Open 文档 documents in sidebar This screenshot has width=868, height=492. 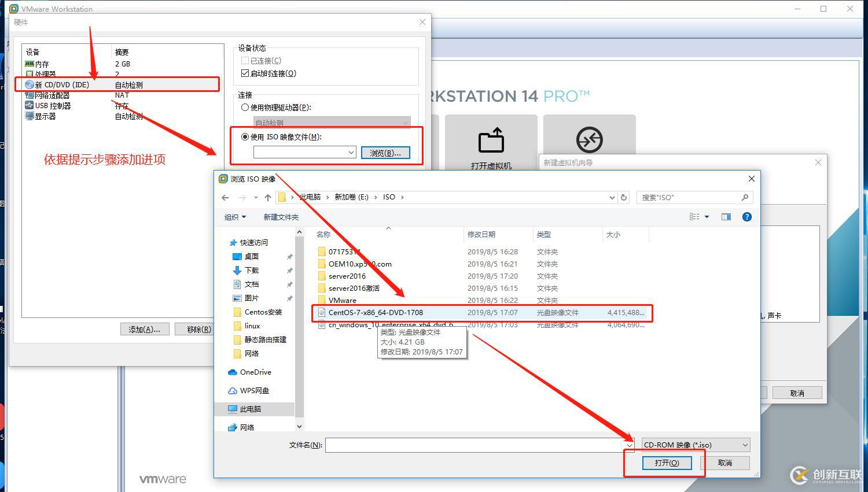pyautogui.click(x=245, y=284)
